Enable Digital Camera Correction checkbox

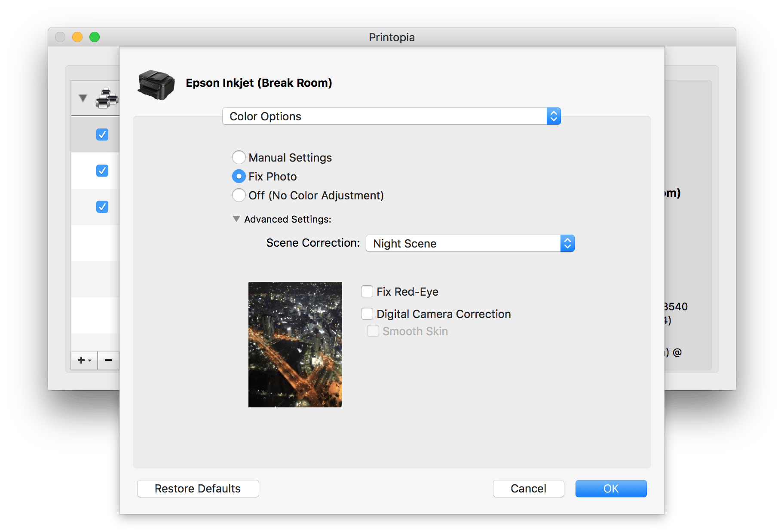point(367,314)
